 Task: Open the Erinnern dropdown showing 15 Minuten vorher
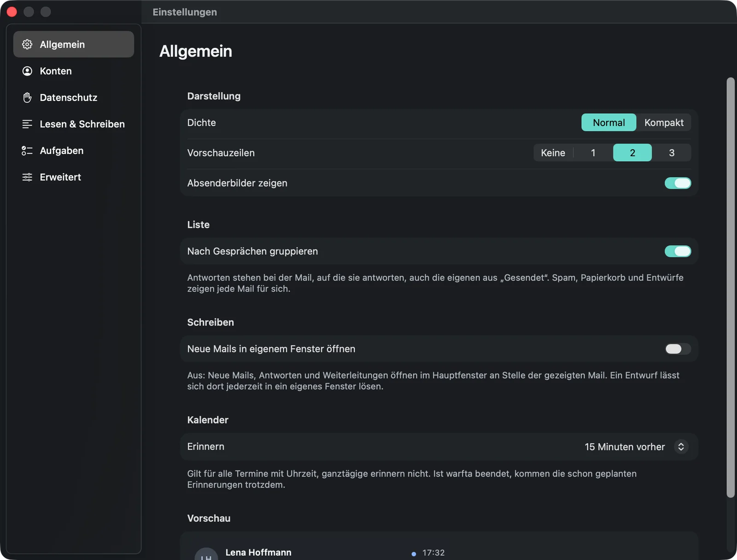point(636,447)
